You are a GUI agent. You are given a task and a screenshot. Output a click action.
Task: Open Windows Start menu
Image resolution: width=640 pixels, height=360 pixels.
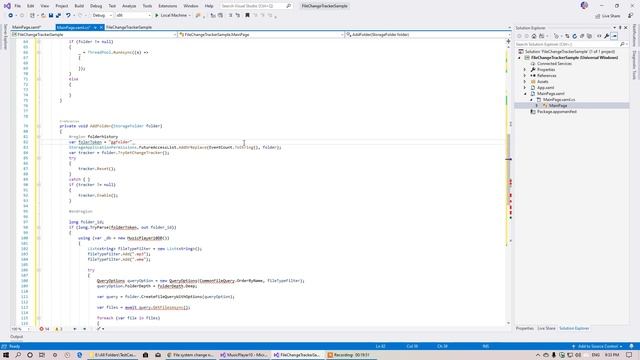(x=6, y=355)
